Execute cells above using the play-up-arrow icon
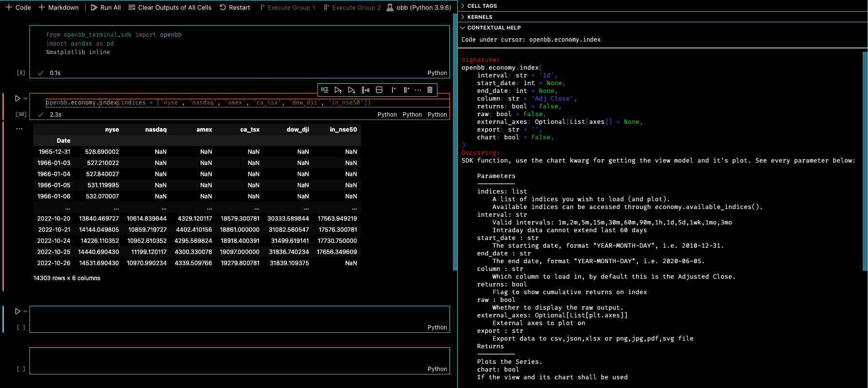This screenshot has height=388, width=868. coord(338,90)
